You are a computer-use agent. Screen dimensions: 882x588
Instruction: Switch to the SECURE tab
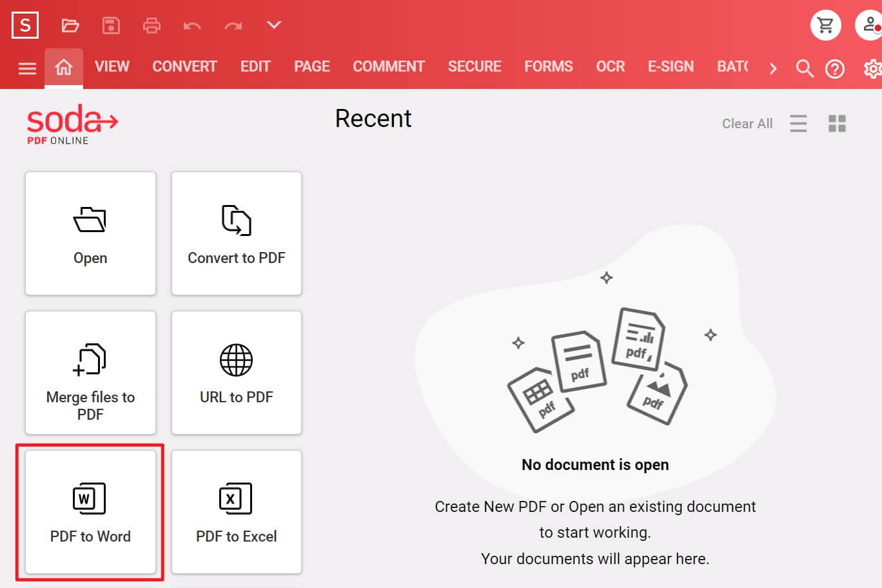[475, 66]
